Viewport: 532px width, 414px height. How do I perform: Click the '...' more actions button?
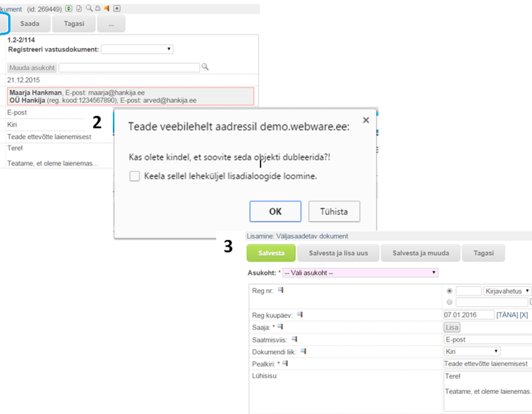tap(111, 24)
